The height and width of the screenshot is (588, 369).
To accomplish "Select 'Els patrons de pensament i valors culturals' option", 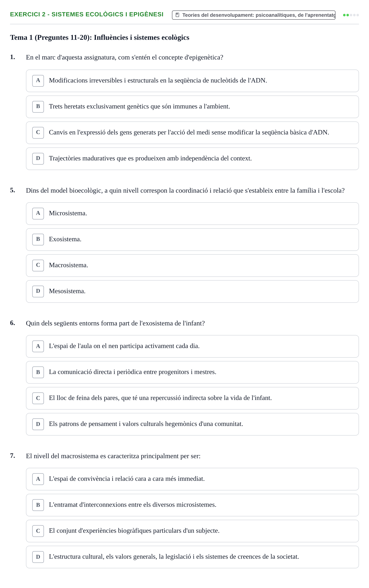I will point(192,424).
